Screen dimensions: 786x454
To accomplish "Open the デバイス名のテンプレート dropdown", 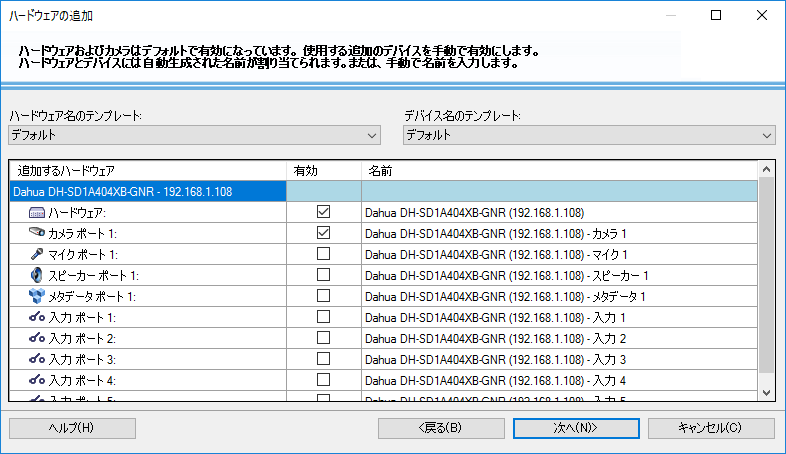I will (x=589, y=135).
